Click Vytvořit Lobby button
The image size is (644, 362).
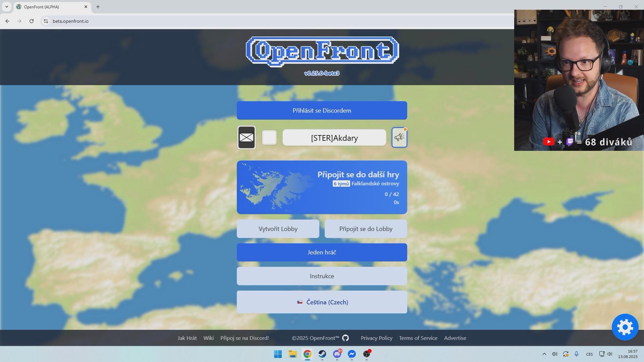click(x=278, y=229)
